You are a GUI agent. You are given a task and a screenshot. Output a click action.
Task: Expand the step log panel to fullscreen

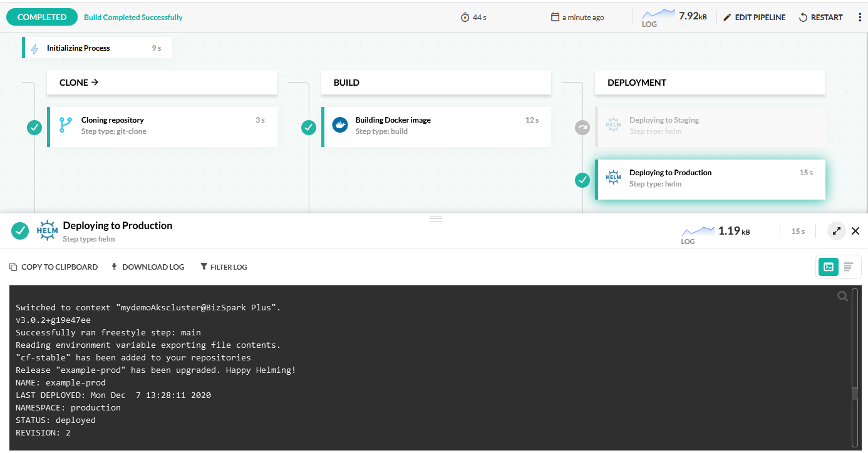click(836, 231)
